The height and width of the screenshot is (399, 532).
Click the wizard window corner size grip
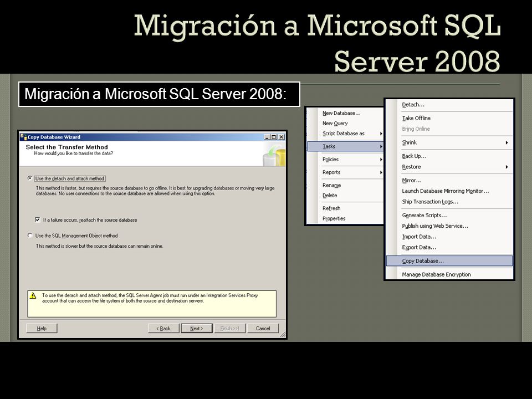pos(283,335)
